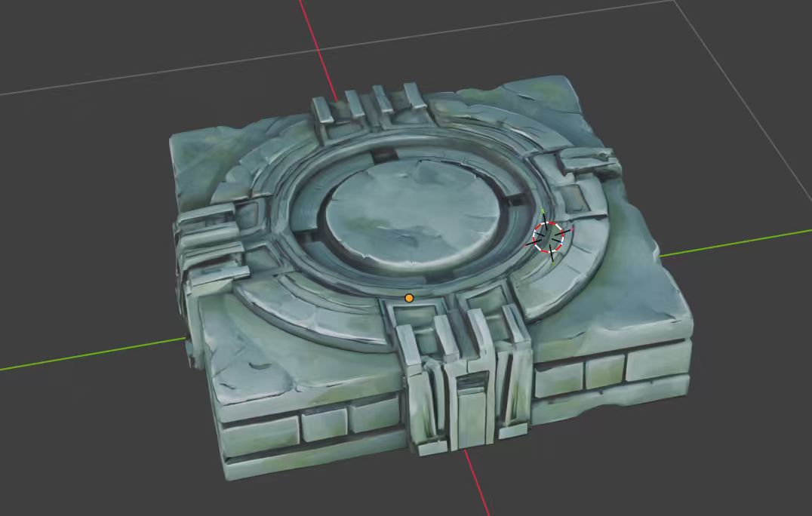
Task: Click the orange object origin dot
Action: tap(409, 298)
